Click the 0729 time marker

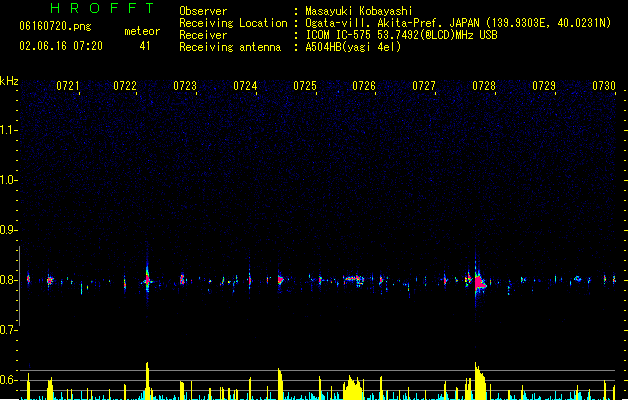(x=544, y=85)
